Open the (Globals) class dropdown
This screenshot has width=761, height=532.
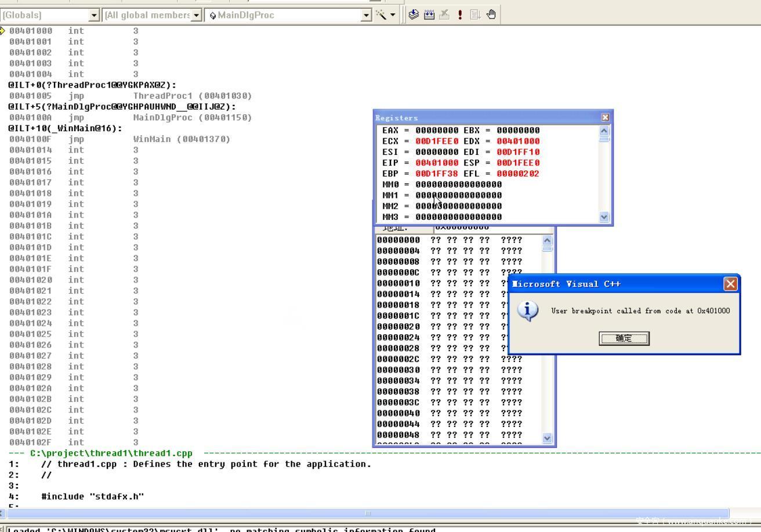point(95,15)
